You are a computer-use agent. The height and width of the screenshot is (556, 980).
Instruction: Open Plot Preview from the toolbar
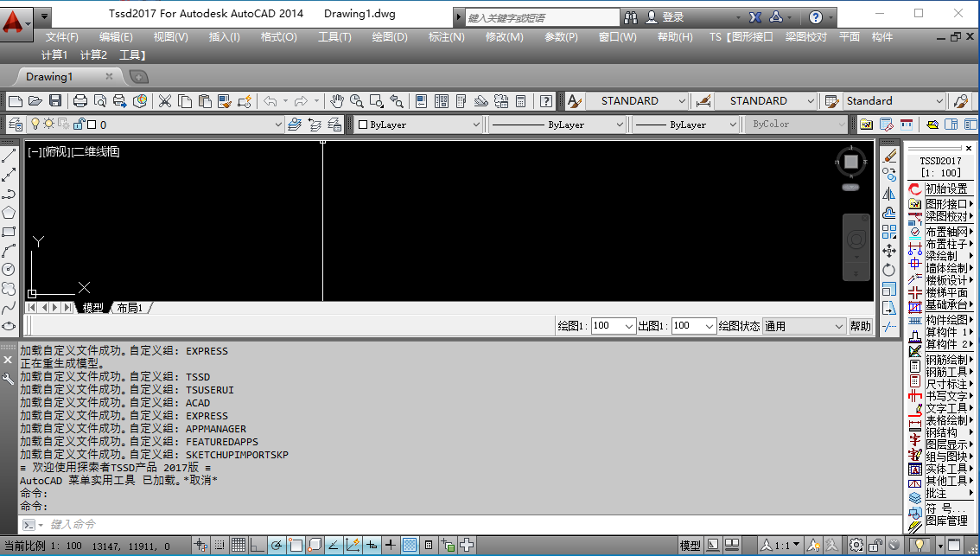(x=100, y=100)
